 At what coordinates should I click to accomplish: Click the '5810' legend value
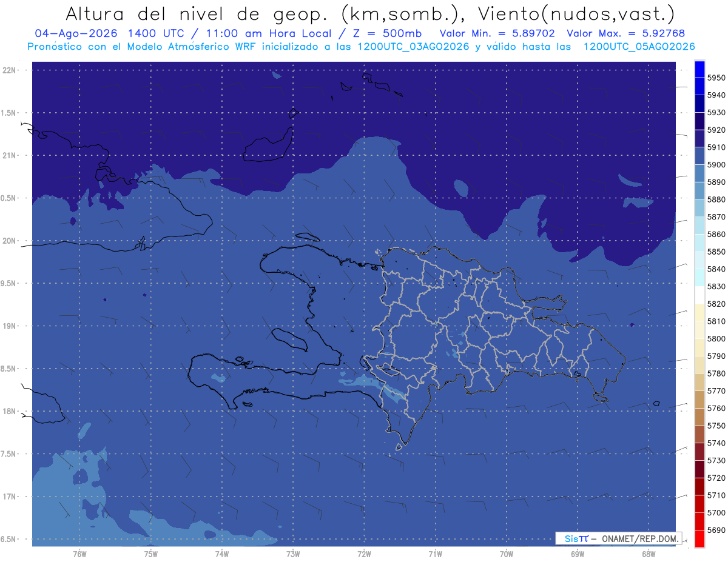tap(716, 321)
